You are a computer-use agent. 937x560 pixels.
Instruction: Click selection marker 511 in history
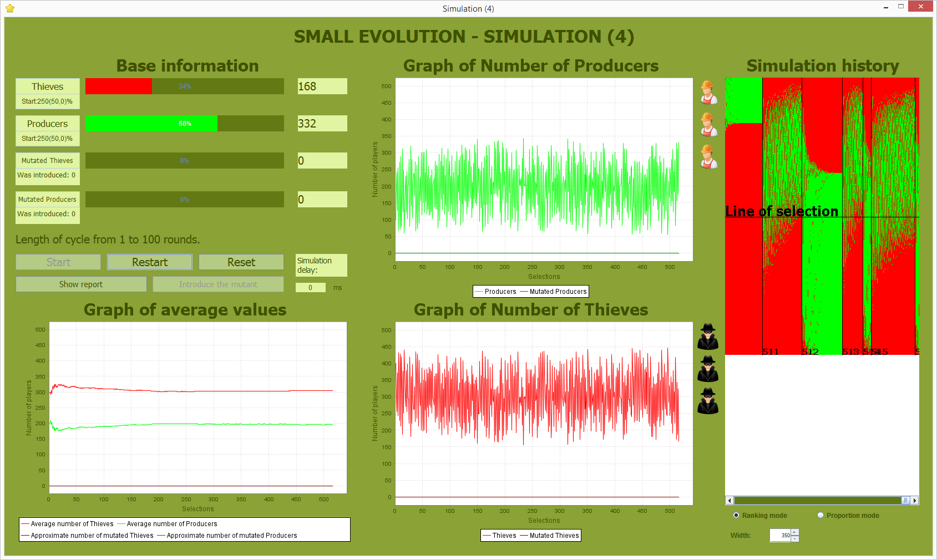click(x=771, y=352)
